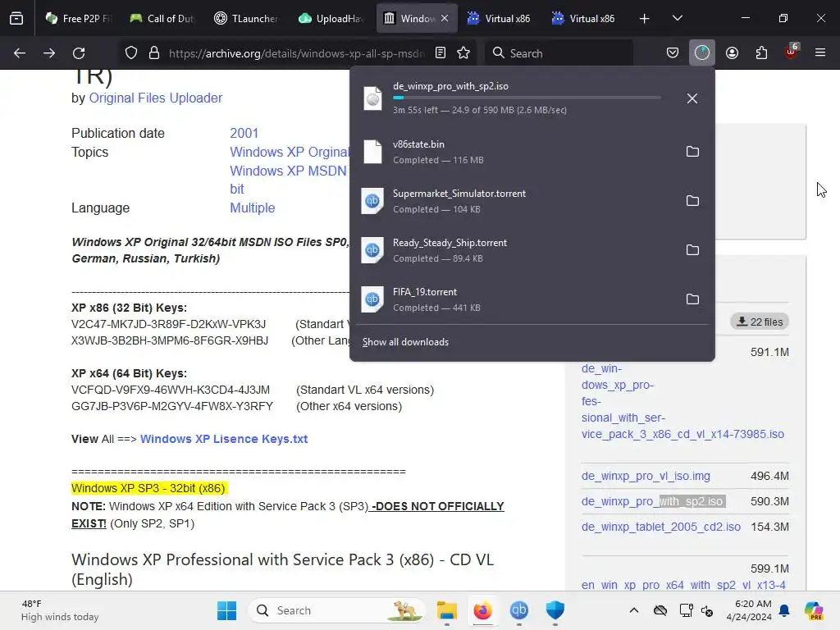Image resolution: width=840 pixels, height=630 pixels.
Task: Open the Firefox application menu
Action: (820, 53)
